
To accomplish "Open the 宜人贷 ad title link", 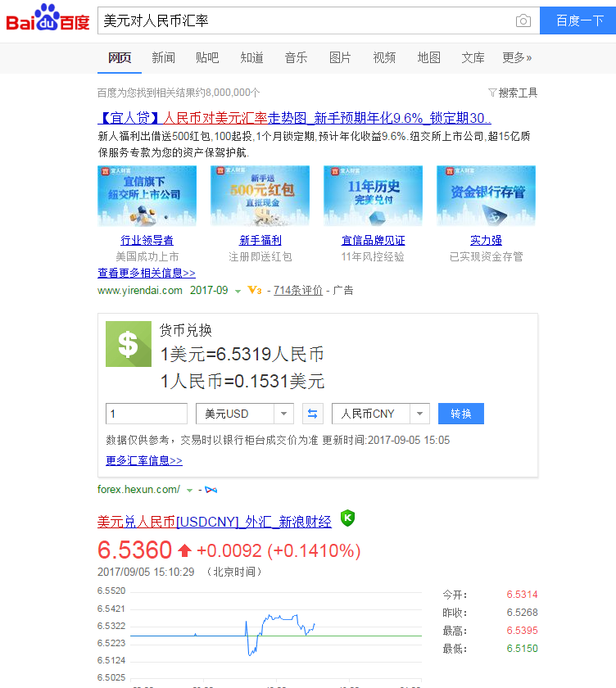I will pyautogui.click(x=294, y=118).
